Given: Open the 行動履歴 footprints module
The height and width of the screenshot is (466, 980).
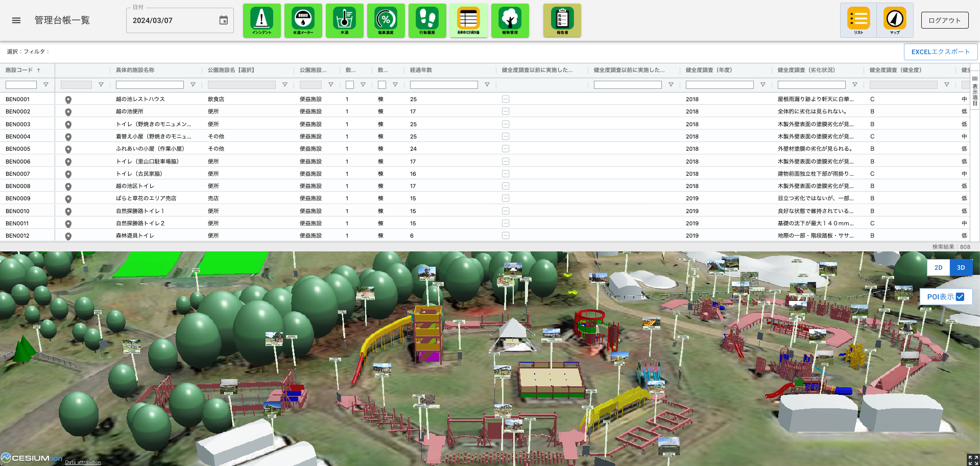Looking at the screenshot, I should (x=427, y=20).
